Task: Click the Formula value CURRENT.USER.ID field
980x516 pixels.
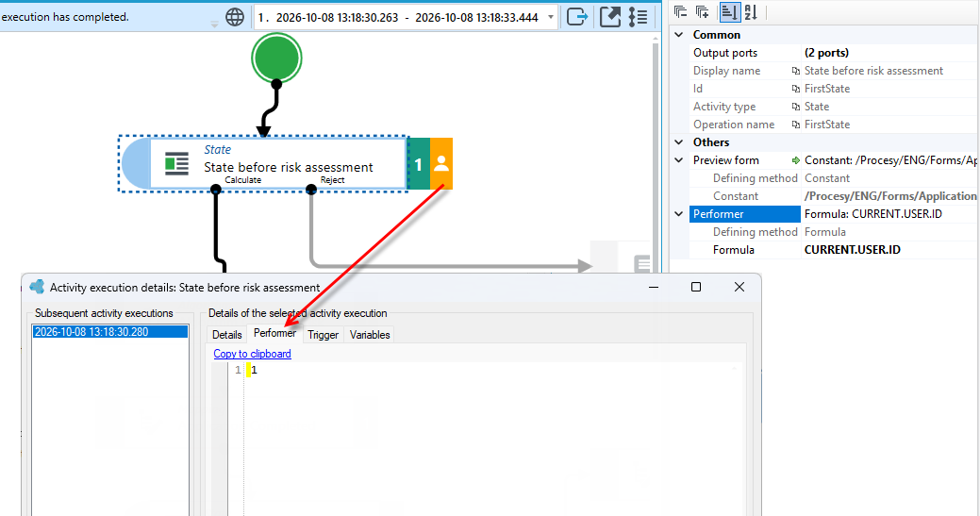Action: coord(890,250)
